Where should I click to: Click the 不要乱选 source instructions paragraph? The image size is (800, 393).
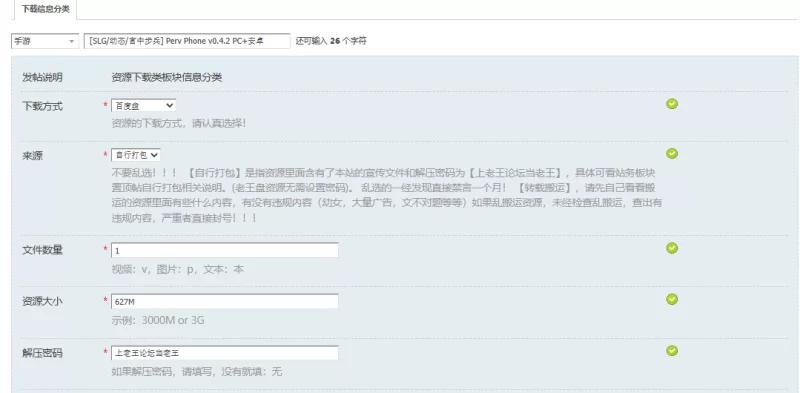[x=387, y=195]
